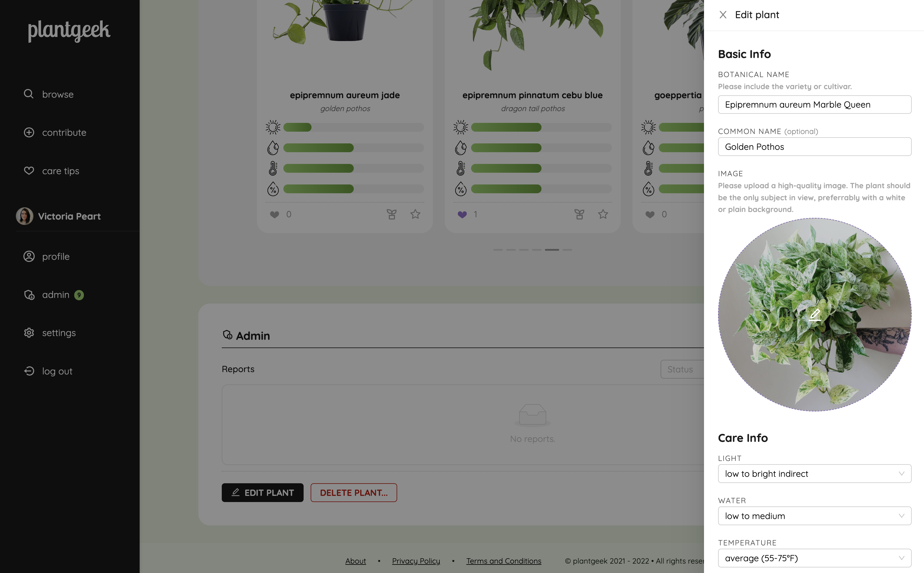Add epipremnum aureum jade to collection icon
This screenshot has height=573, width=924.
coord(392,214)
